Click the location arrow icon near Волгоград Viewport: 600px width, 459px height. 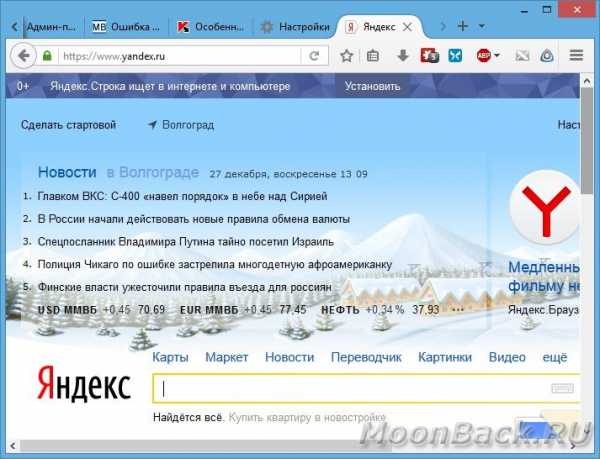[x=152, y=125]
